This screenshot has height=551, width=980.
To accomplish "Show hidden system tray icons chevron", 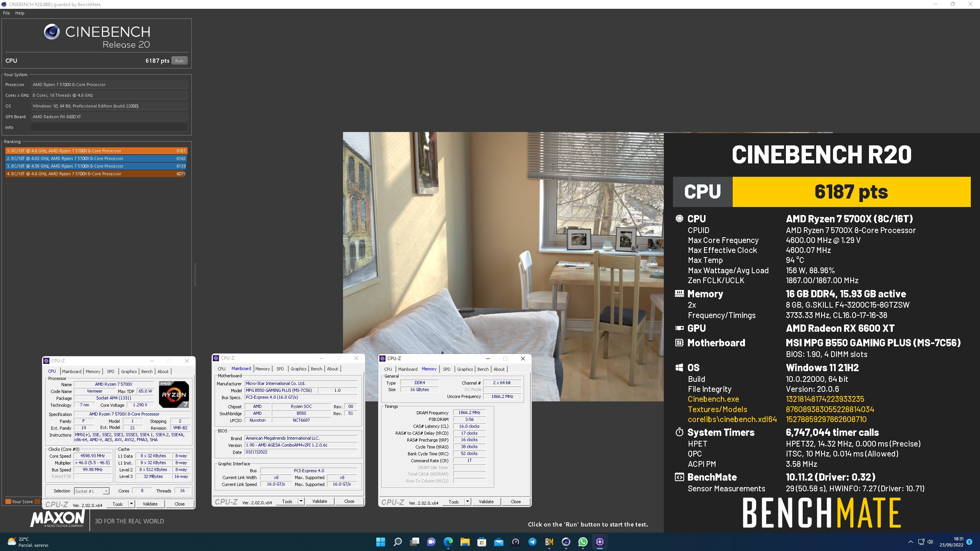I will pyautogui.click(x=911, y=542).
